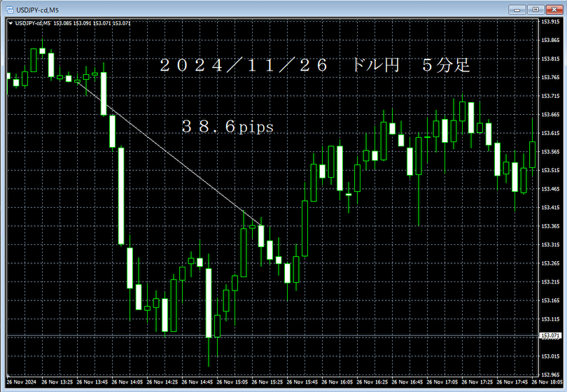Click the '26 Nov 15:25' time axis label
The image size is (567, 392).
(267, 382)
